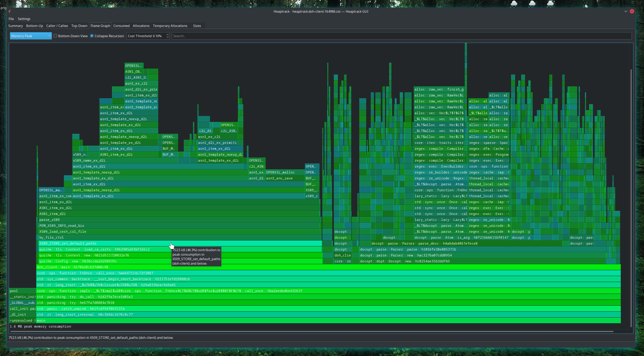Click the Heaptrack app icon in title bar
This screenshot has width=644, height=356.
(x=10, y=11)
